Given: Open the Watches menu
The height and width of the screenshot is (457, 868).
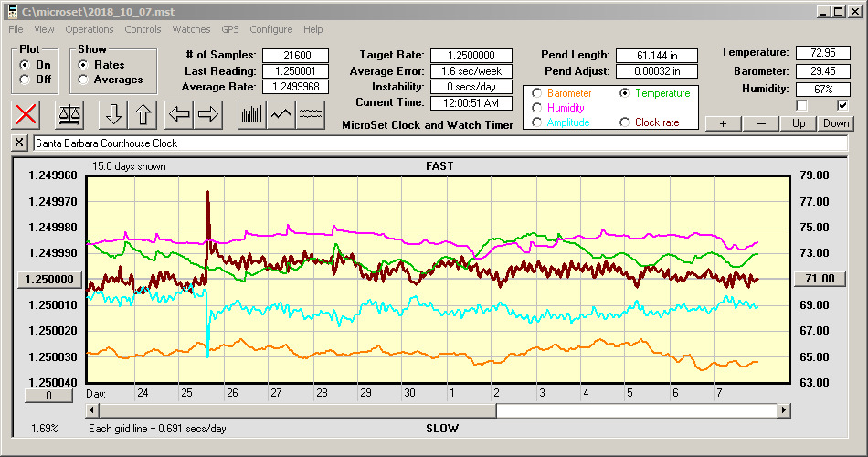Looking at the screenshot, I should tap(191, 29).
